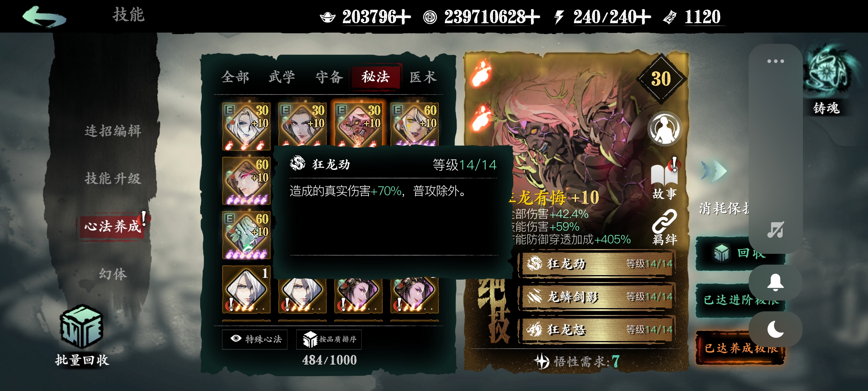
Task: Select the level 60 white-haired card in top row
Action: tap(414, 125)
